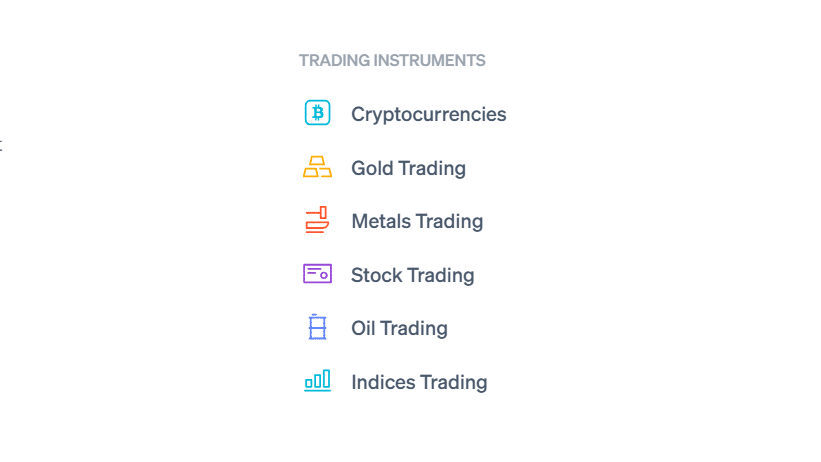Image resolution: width=821 pixels, height=462 pixels.
Task: Click the purple certificate Stock Trading icon
Action: coord(317,273)
